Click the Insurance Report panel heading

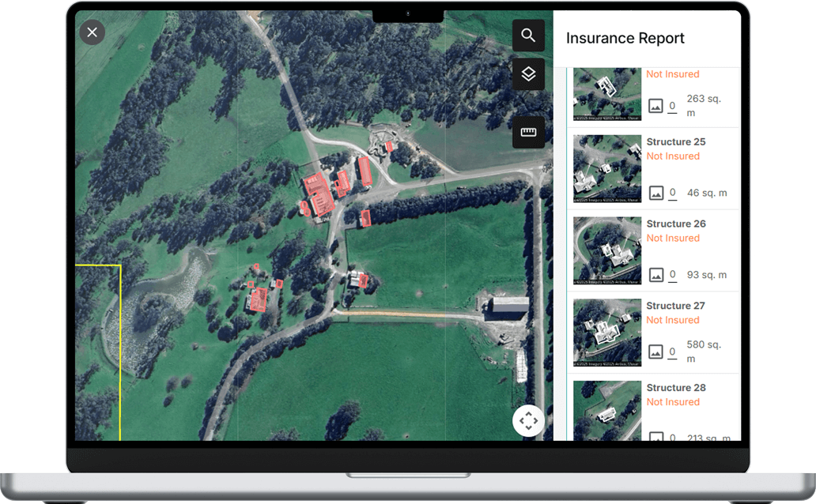click(x=625, y=39)
